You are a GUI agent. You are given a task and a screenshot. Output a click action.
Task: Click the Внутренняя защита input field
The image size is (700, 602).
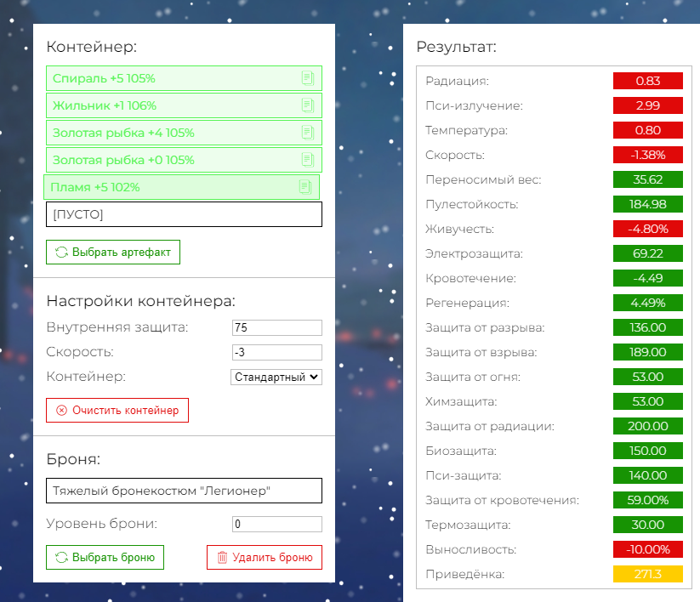(276, 328)
